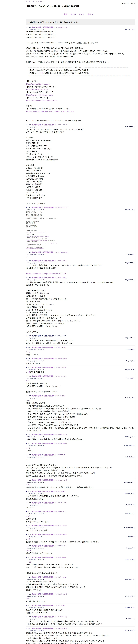Image resolution: width=138 pixels, height=644 pixels.
Task: Click ID:HwNoyr770 on post 0012
Action: click(x=130, y=398)
